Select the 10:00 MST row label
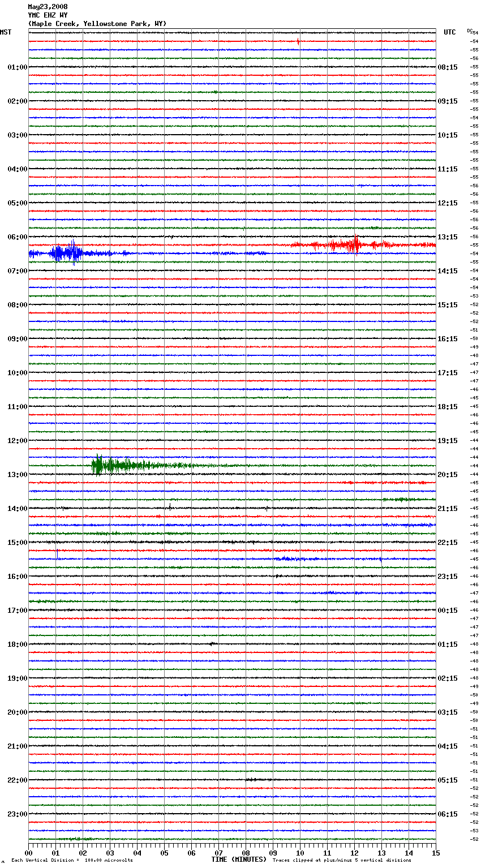Screen dimensions: 481x868 (18, 373)
